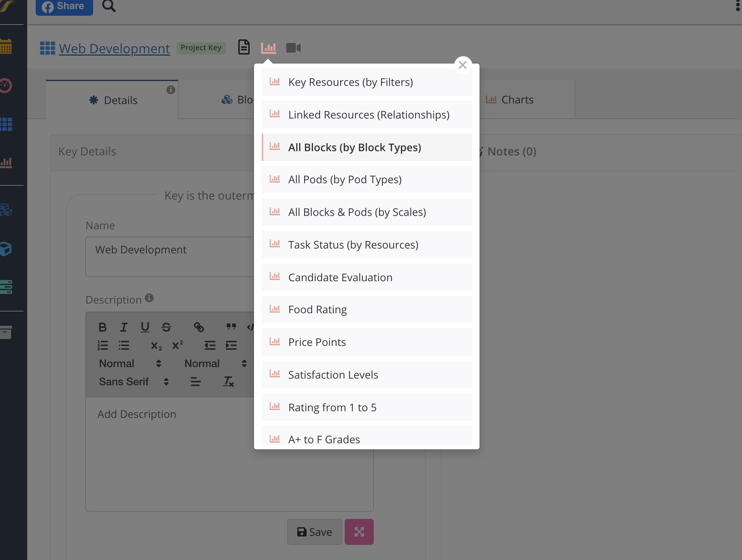
Task: Insert an ordered numbered list
Action: click(103, 345)
